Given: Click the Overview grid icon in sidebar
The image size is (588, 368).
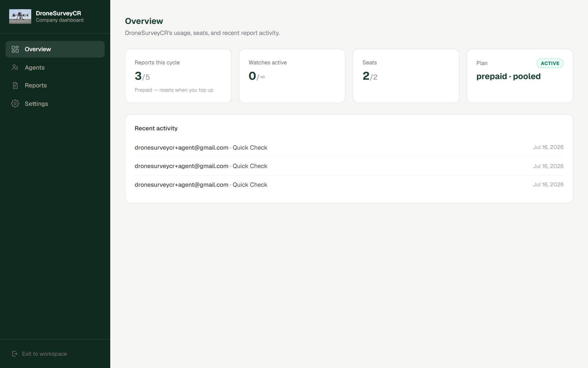Looking at the screenshot, I should pyautogui.click(x=15, y=49).
